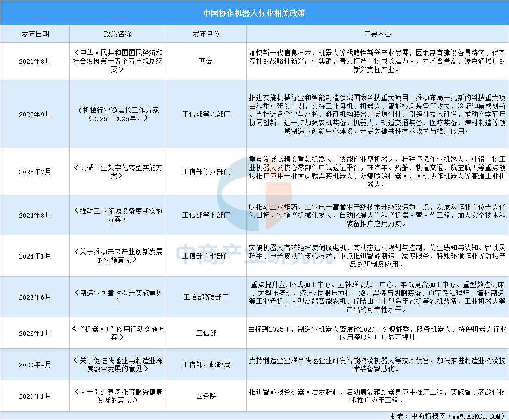Select the "机器人+"应用行动实施方案 policy name
This screenshot has width=509, height=420.
tap(118, 333)
